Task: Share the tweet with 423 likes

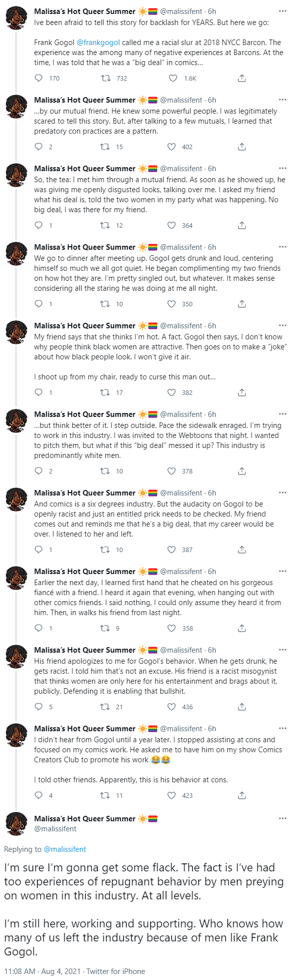Action: tap(242, 795)
